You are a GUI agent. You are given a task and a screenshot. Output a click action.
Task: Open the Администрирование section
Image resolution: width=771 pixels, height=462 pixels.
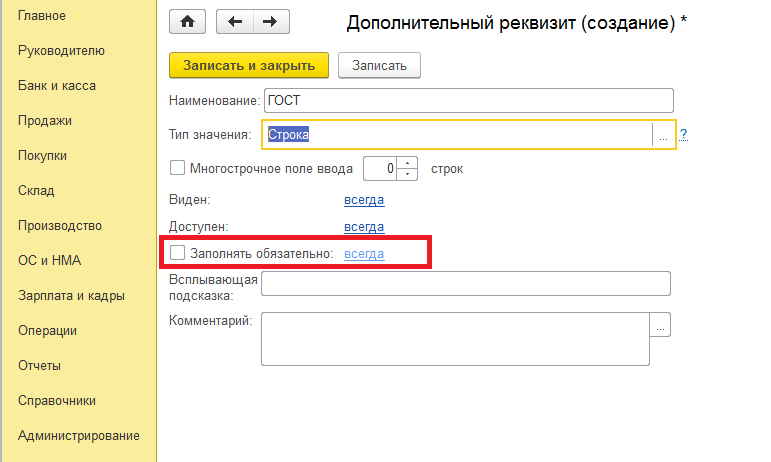click(x=78, y=435)
